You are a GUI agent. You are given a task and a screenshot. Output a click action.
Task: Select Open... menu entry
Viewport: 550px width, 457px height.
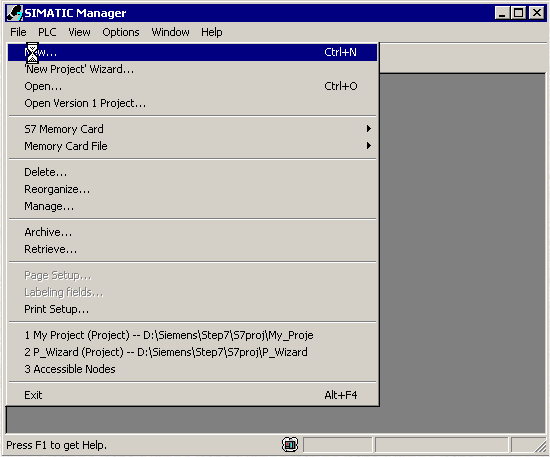[192, 86]
